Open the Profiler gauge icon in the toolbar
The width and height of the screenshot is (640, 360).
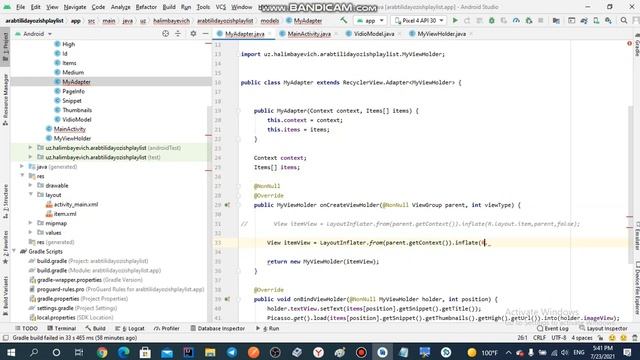516,20
